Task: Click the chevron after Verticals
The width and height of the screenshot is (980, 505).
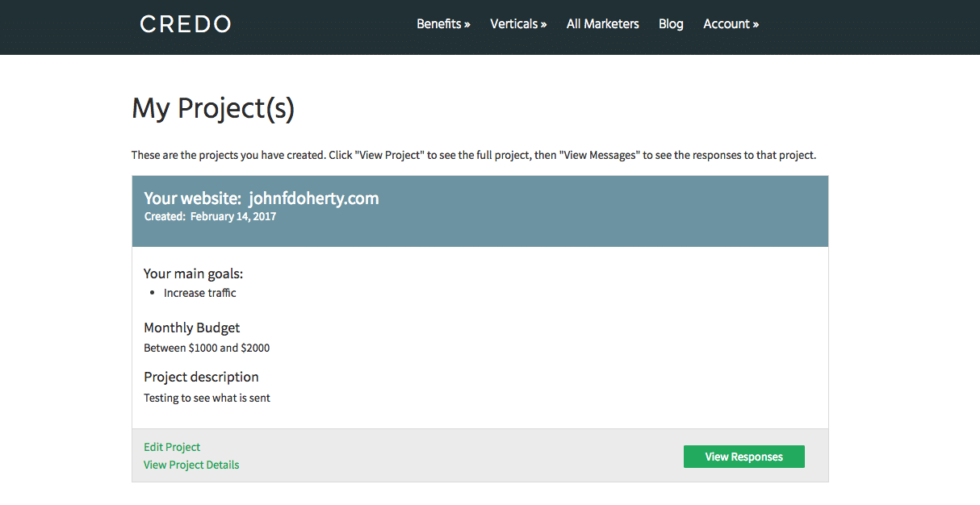Action: tap(544, 24)
